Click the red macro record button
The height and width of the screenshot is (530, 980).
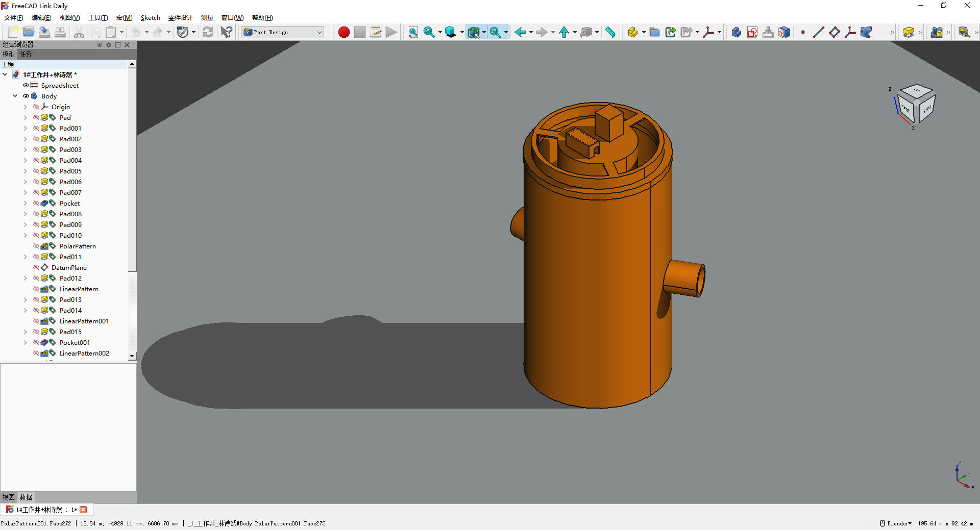344,32
